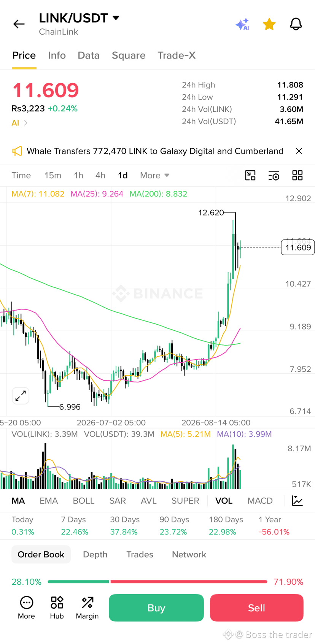Screen dimensions: 315x644
Task: Select the Time chart interval
Action: (21, 175)
